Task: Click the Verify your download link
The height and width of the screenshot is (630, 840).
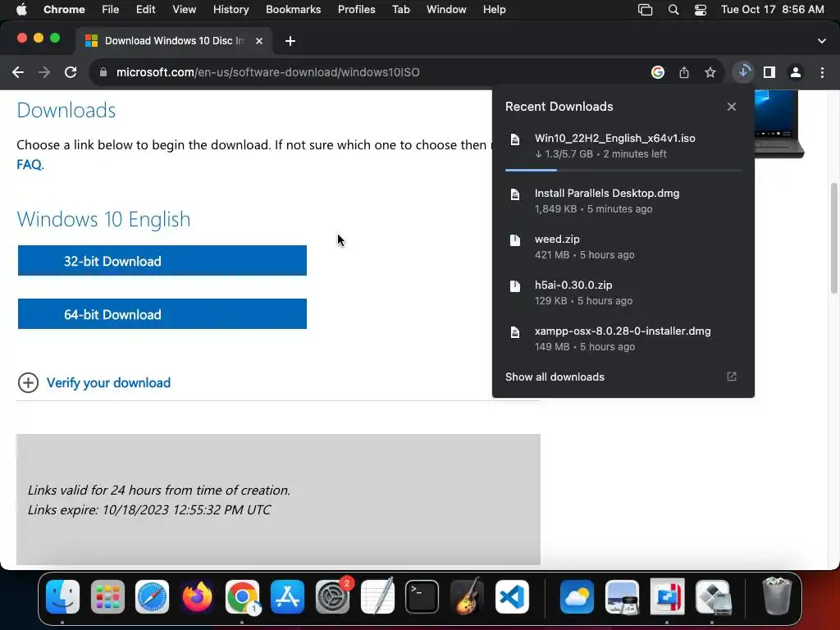Action: coord(109,383)
